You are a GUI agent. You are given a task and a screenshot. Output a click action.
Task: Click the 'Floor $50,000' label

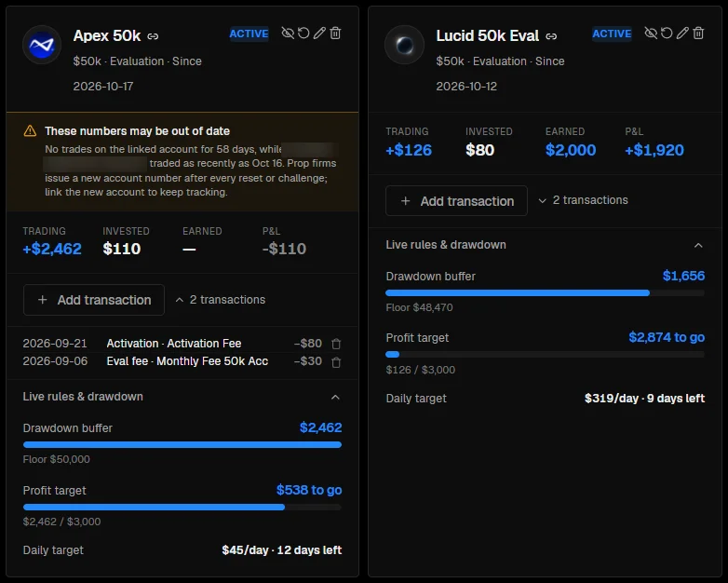coord(57,459)
